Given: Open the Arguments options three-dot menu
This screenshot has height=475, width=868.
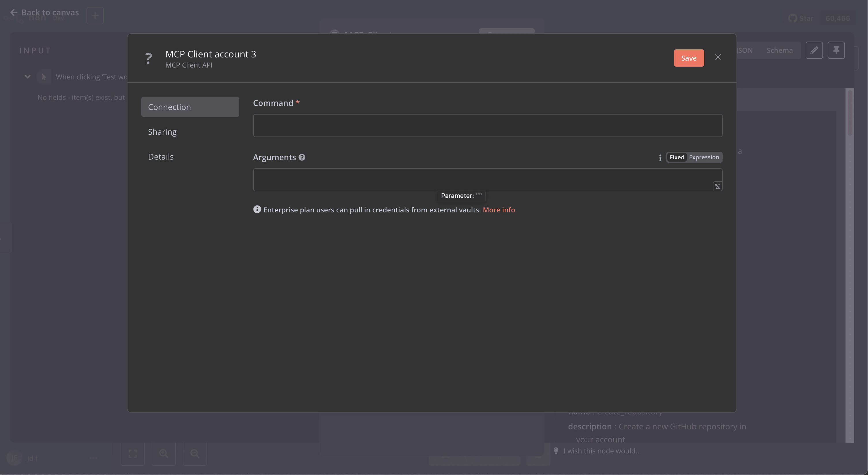Looking at the screenshot, I should pos(660,158).
